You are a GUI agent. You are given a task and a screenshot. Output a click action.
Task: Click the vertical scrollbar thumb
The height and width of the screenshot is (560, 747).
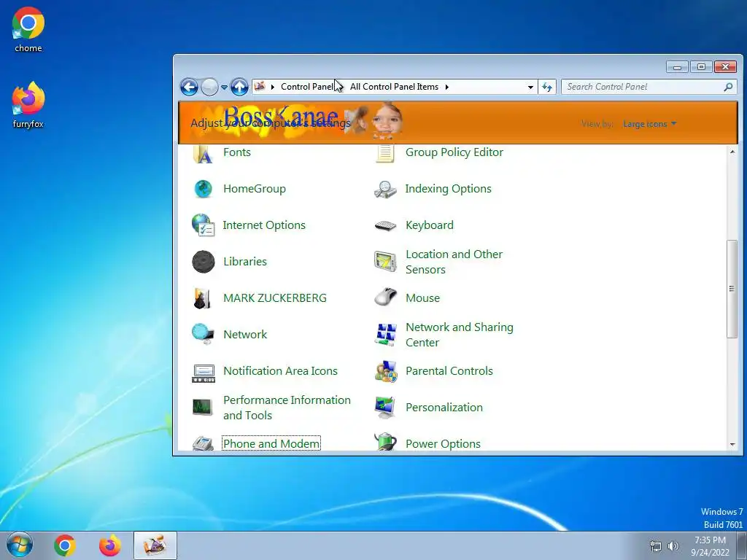(732, 289)
